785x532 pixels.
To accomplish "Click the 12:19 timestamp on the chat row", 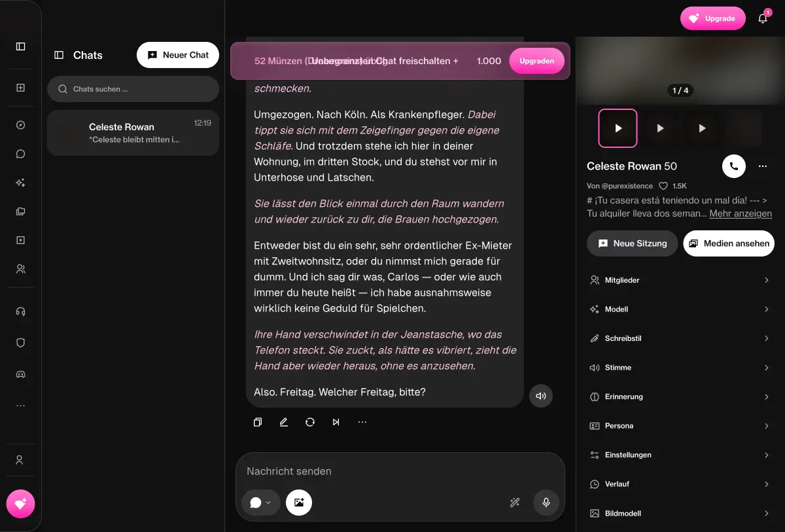I will 203,123.
